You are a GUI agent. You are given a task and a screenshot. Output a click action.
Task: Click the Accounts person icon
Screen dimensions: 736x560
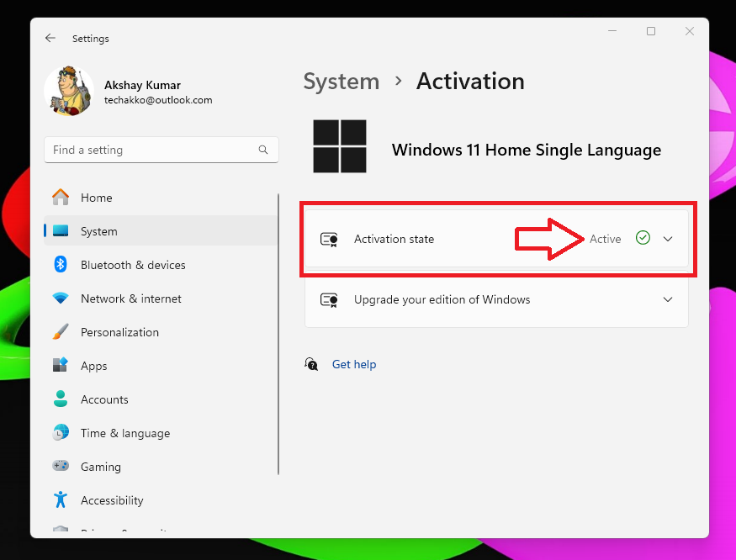point(61,399)
